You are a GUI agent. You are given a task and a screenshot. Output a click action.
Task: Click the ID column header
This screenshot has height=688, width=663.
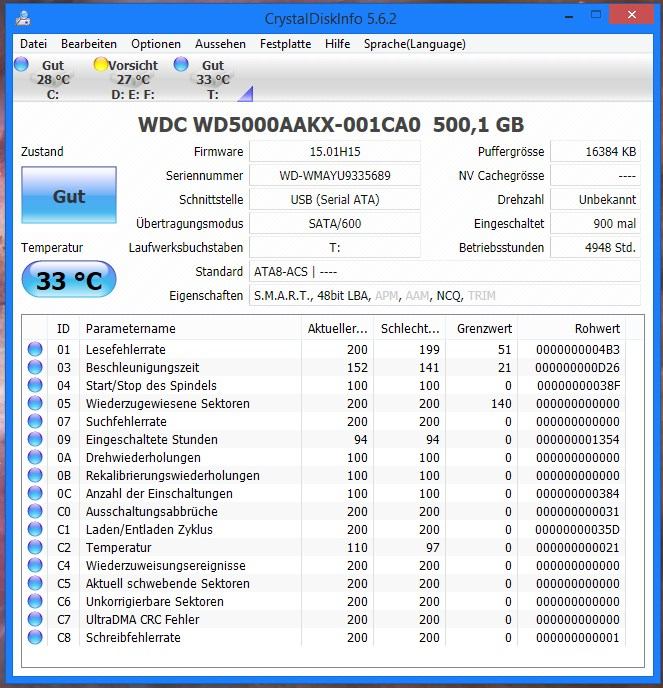pos(63,328)
